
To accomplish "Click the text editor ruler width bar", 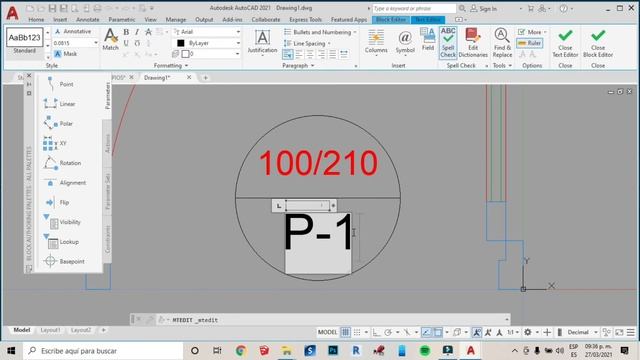I will click(x=307, y=205).
